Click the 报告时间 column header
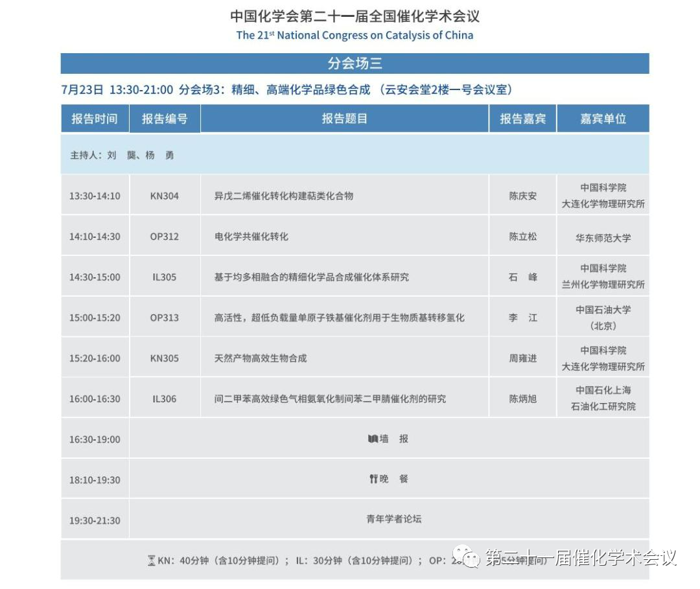The image size is (700, 589). 95,119
